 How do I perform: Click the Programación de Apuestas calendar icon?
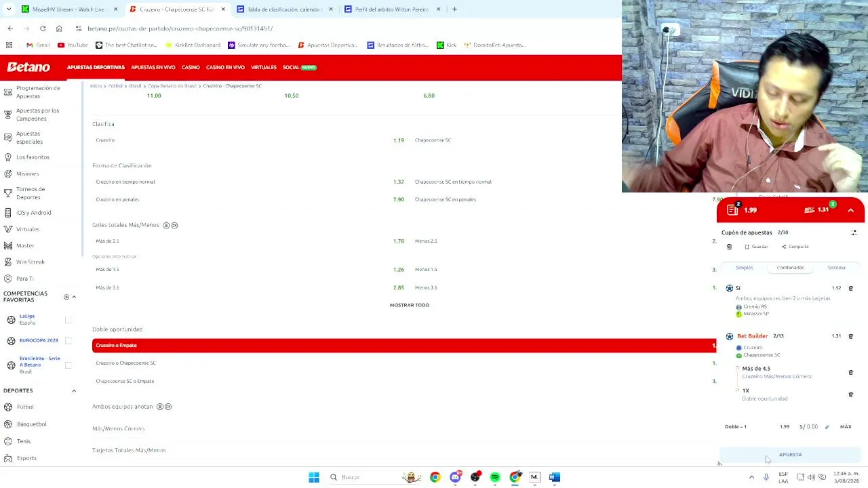(x=8, y=91)
